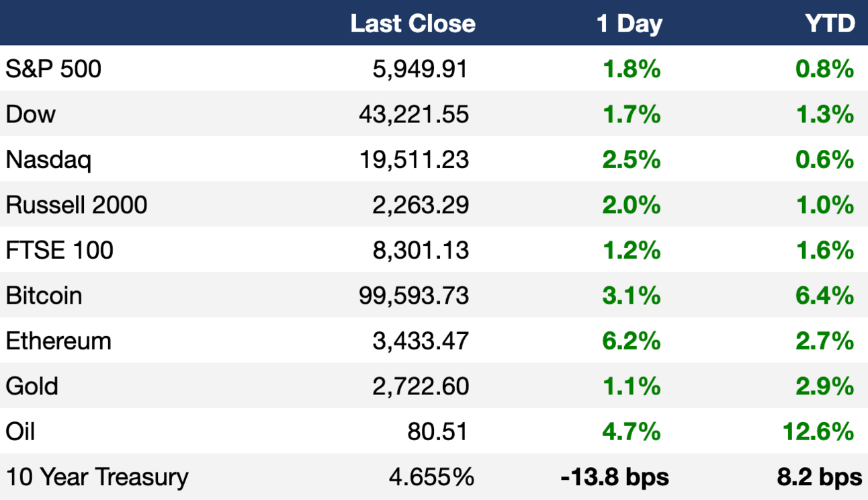Screen dimensions: 868x500
Task: Click the YTD column header
Action: pyautogui.click(x=830, y=24)
